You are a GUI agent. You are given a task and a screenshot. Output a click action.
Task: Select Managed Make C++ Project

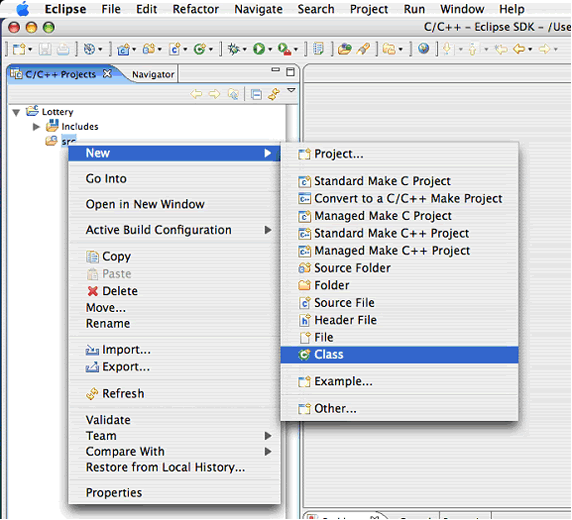point(399,251)
